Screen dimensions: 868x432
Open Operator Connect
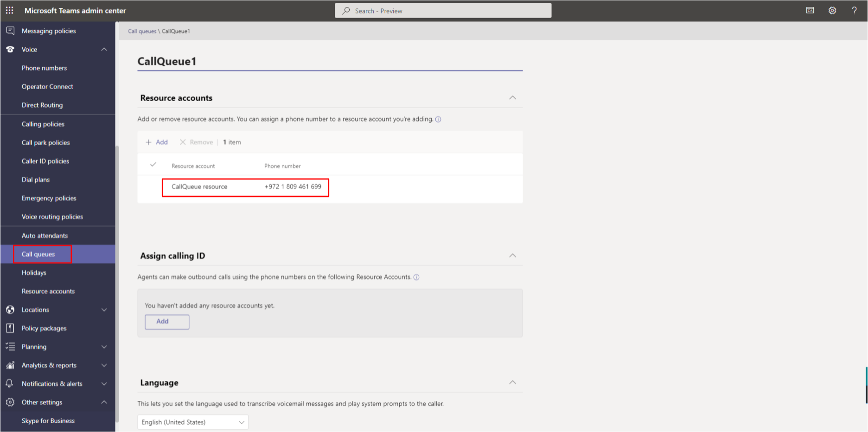click(47, 86)
